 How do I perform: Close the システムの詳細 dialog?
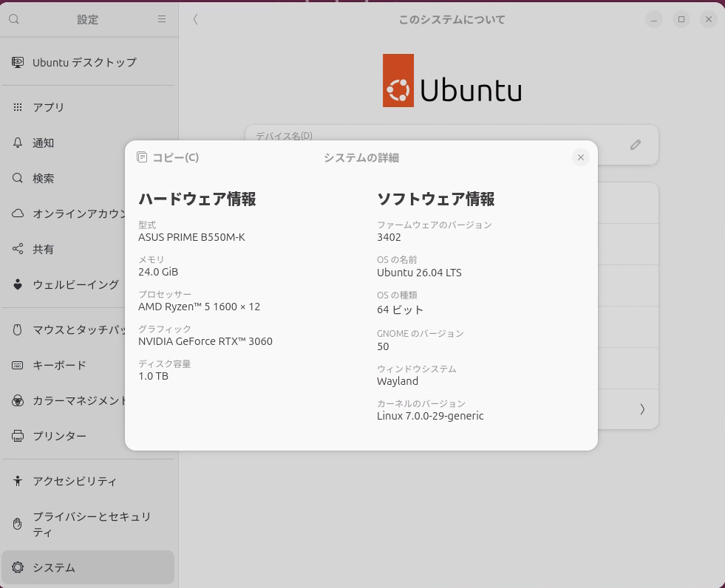(x=581, y=157)
